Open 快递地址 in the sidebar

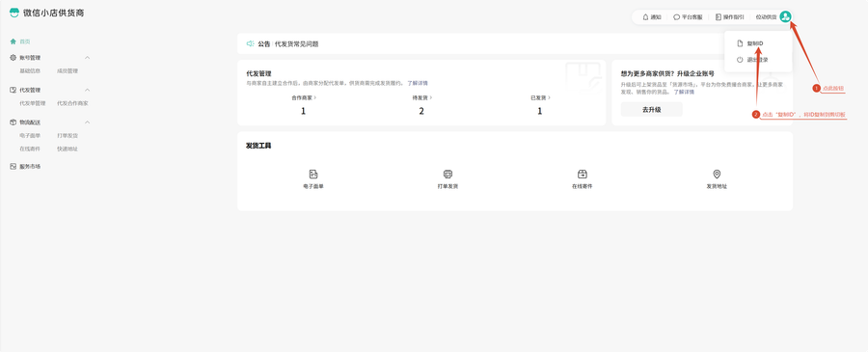click(x=68, y=149)
